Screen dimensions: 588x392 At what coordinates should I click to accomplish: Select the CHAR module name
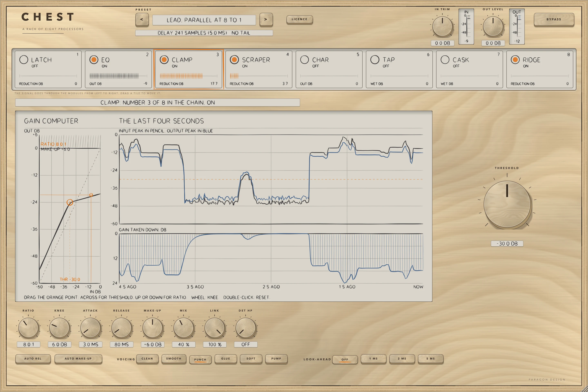tap(321, 60)
